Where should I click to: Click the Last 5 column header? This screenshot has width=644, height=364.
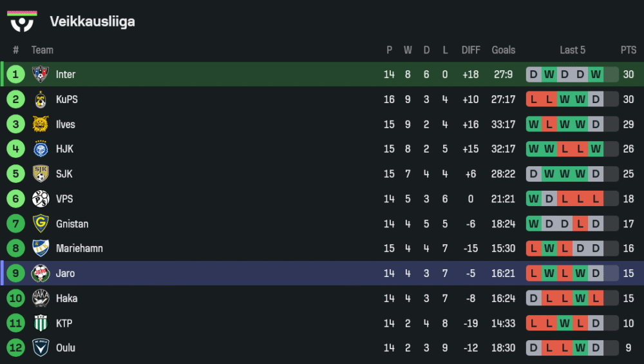573,50
